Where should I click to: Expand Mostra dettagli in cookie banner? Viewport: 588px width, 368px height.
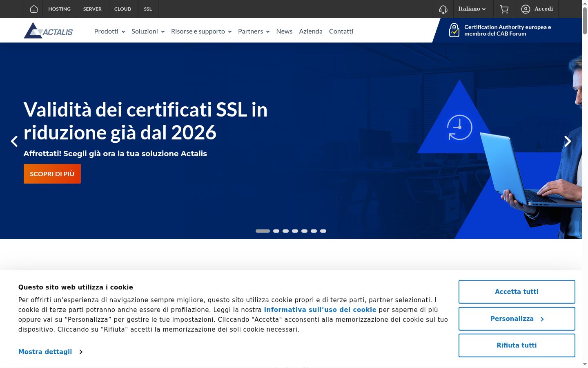(x=50, y=352)
